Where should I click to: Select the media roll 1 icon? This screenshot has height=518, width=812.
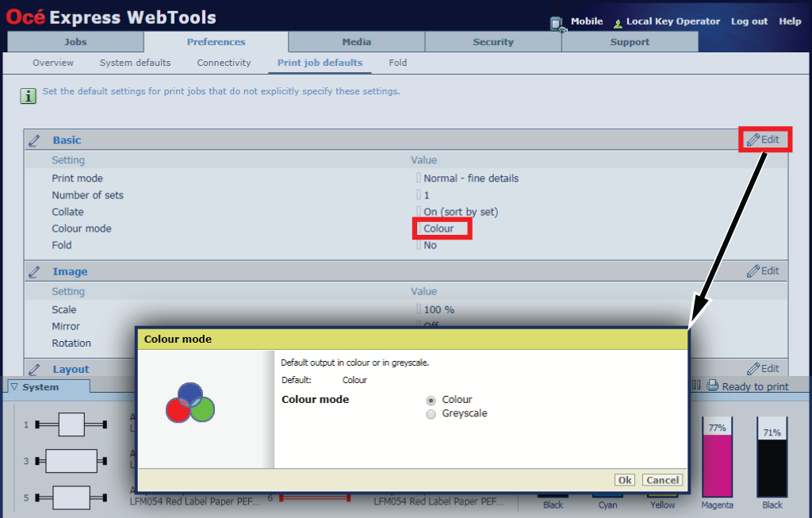coord(71,424)
